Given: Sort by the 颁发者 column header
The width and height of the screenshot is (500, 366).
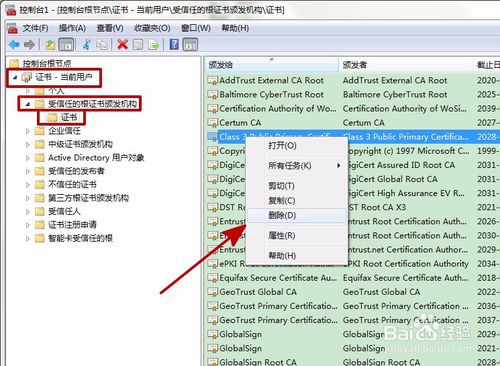Looking at the screenshot, I should [x=406, y=65].
